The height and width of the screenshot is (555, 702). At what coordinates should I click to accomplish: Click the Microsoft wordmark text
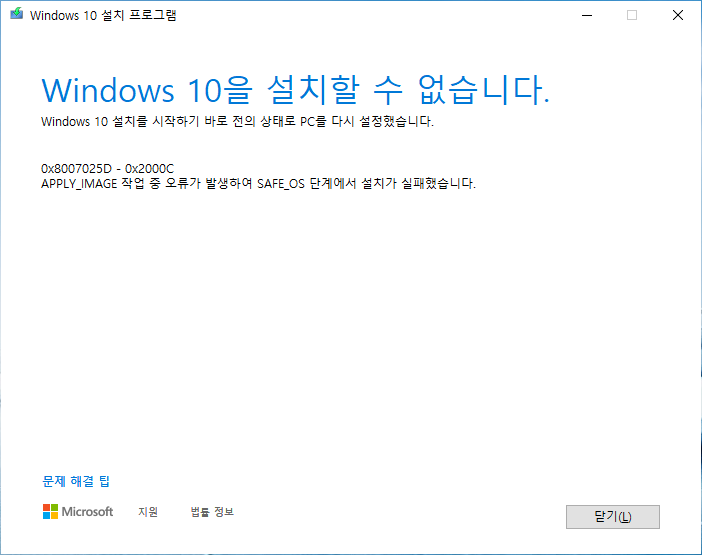pos(88,512)
